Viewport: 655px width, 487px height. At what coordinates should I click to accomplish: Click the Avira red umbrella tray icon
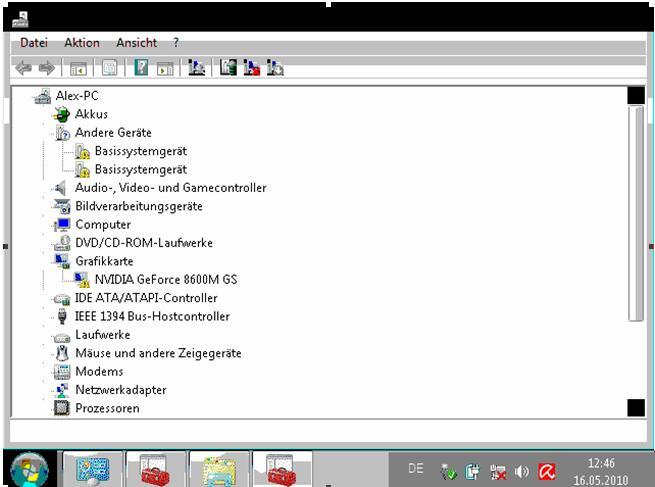546,472
